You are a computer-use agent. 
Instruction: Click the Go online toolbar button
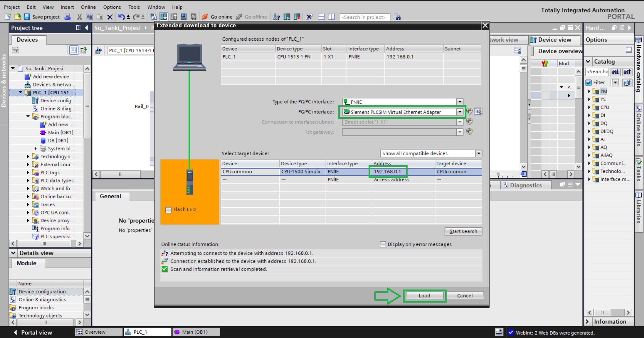point(217,17)
